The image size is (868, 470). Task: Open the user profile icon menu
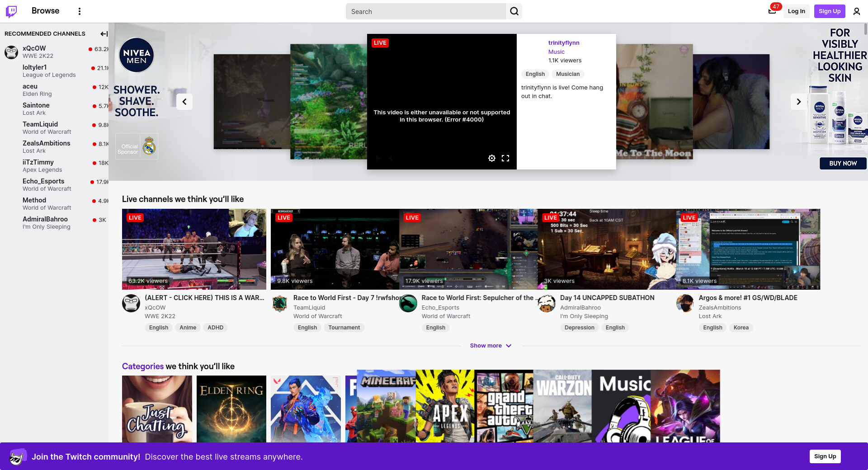click(x=856, y=11)
